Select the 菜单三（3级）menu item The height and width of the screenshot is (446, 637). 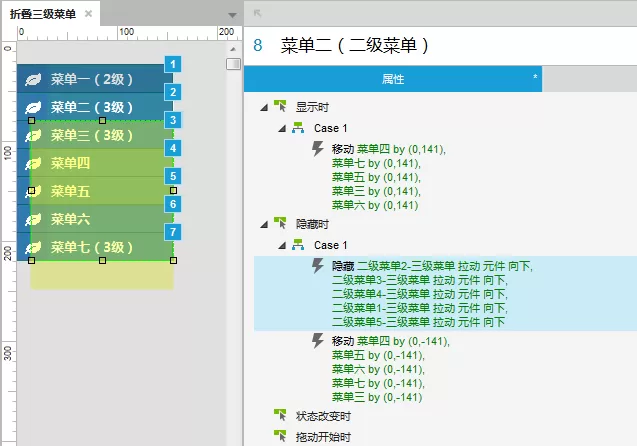click(x=95, y=134)
